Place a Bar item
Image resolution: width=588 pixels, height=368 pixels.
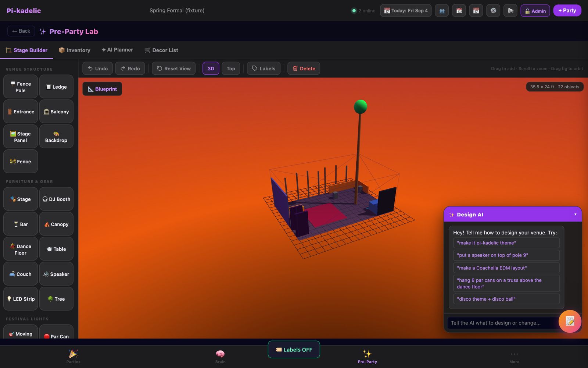point(21,224)
